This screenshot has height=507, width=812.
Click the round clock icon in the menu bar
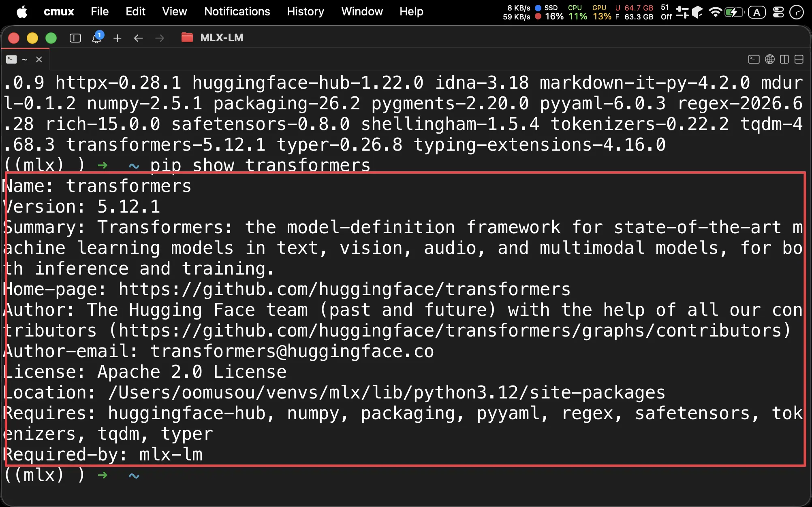(797, 12)
